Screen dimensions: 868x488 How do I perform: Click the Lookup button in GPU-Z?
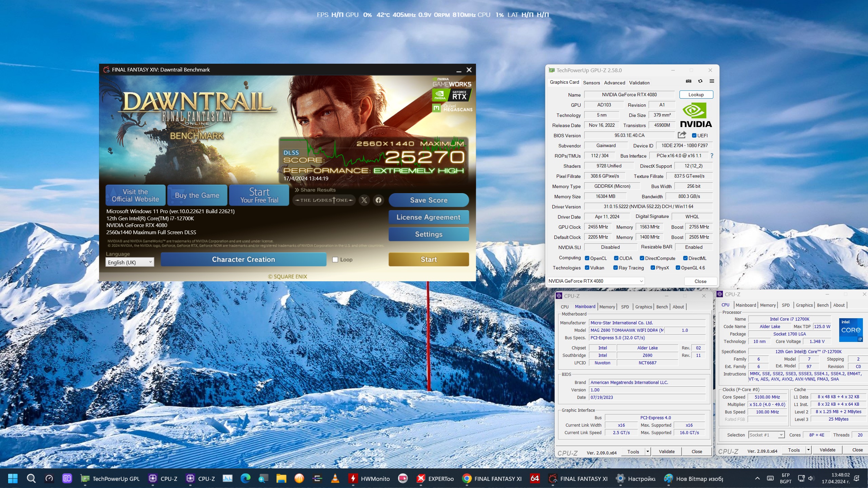click(696, 95)
